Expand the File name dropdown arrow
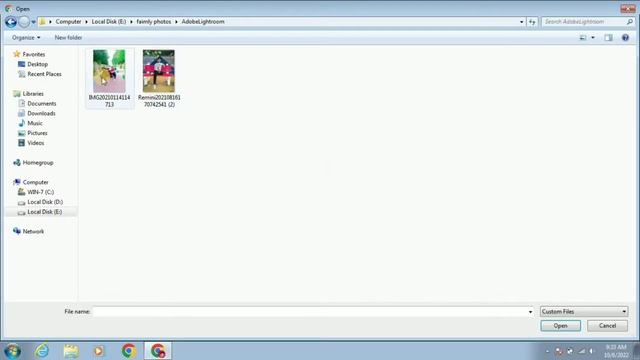 530,312
